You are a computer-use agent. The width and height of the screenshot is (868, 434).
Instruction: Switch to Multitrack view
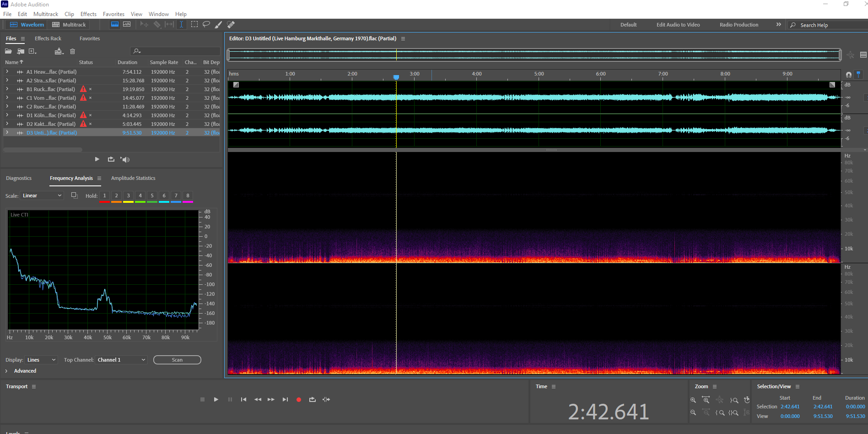[69, 25]
